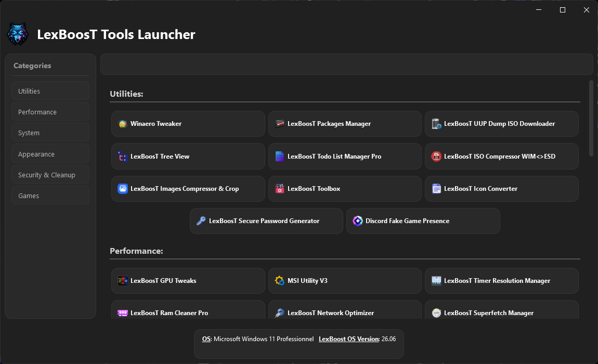Maximize the launcher window
Viewport: 598px width, 364px height.
click(563, 10)
